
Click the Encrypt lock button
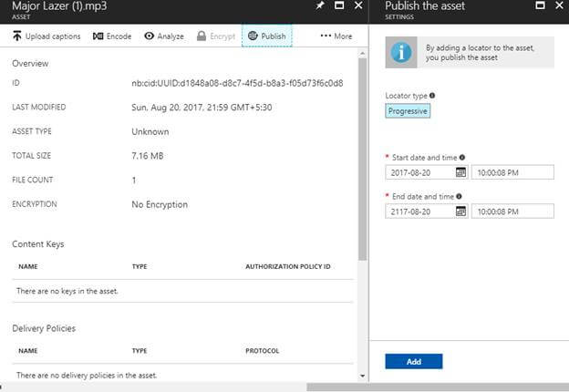216,36
